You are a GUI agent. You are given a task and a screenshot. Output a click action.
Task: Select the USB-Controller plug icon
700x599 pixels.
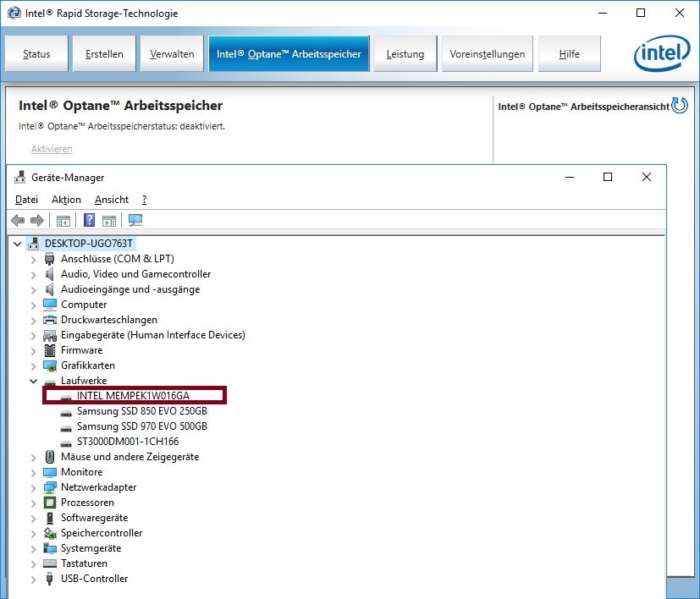(x=50, y=579)
